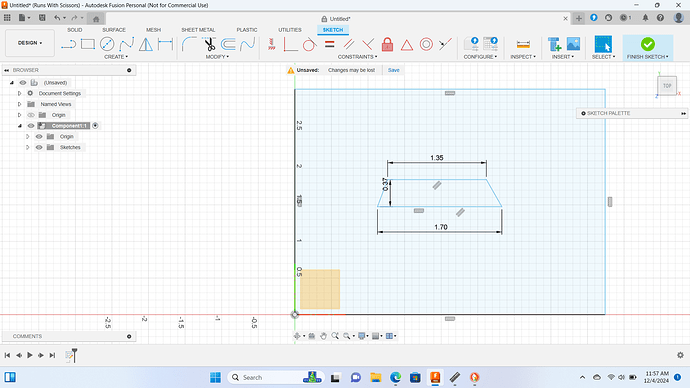Image resolution: width=690 pixels, height=388 pixels.
Task: Open the data panel grid icon
Action: (x=7, y=18)
